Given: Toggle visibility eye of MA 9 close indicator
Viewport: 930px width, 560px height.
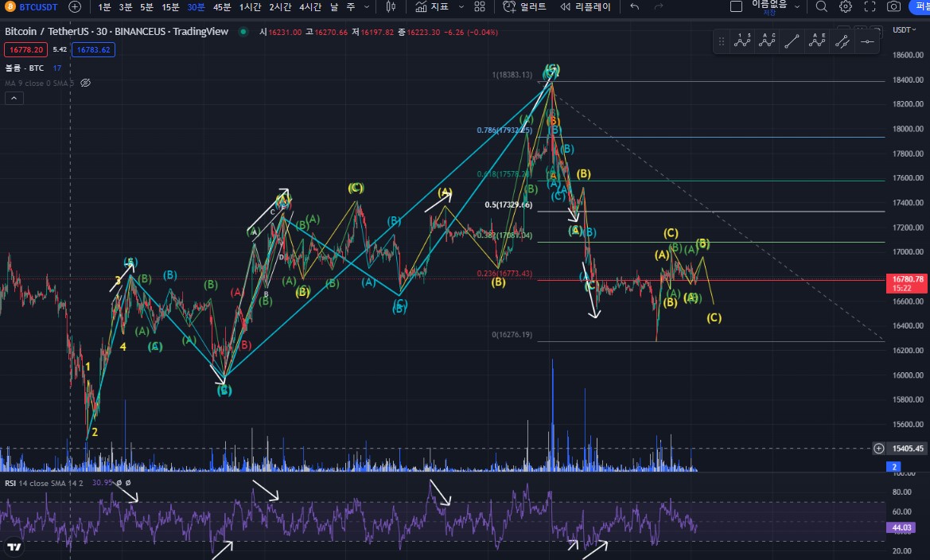Looking at the screenshot, I should pyautogui.click(x=85, y=83).
